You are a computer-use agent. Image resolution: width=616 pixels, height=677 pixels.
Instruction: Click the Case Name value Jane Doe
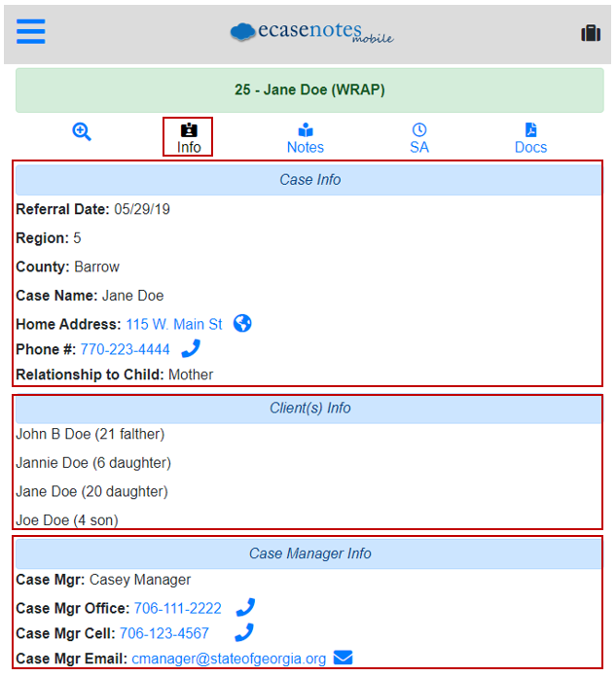click(x=132, y=296)
